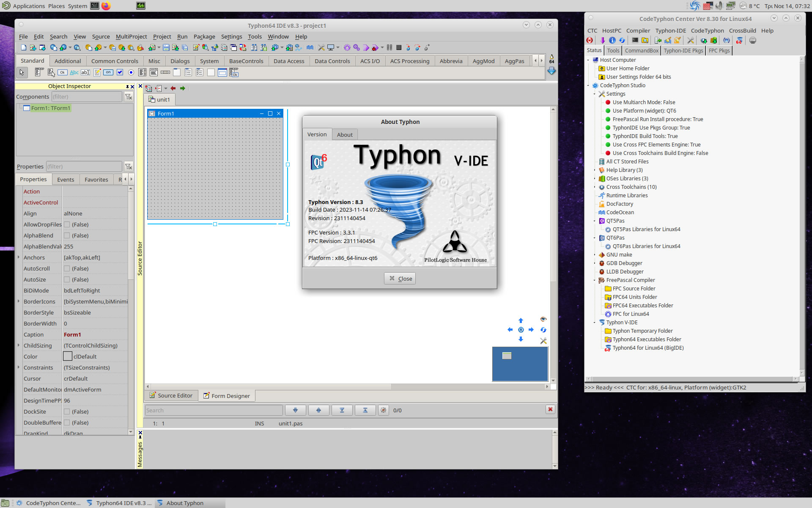Image resolution: width=812 pixels, height=508 pixels.
Task: Expand Help Library (3) tree node
Action: [594, 170]
